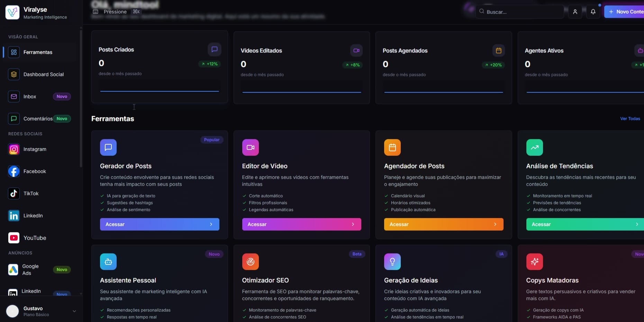
Task: Click the Geração de Ideias lightbulb icon
Action: [x=392, y=262]
